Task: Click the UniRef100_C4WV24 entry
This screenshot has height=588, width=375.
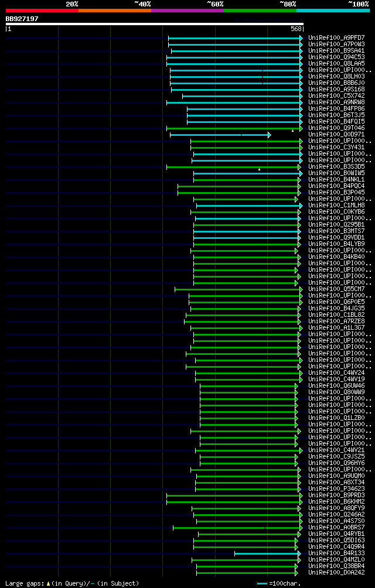Action: pyautogui.click(x=336, y=372)
